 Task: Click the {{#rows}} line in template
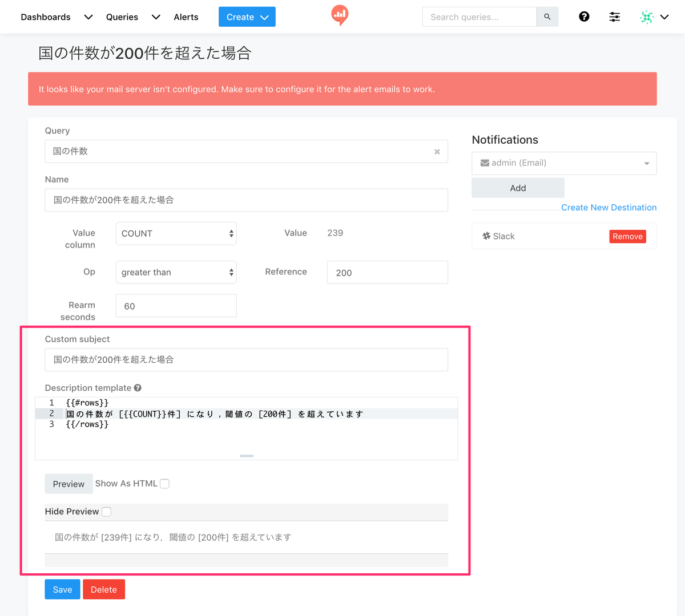[x=87, y=403]
